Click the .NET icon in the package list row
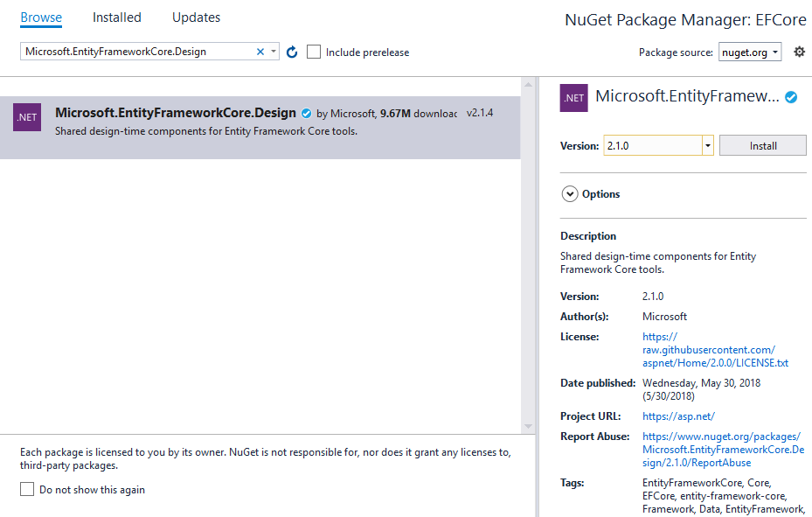Image resolution: width=812 pixels, height=517 pixels. [27, 117]
